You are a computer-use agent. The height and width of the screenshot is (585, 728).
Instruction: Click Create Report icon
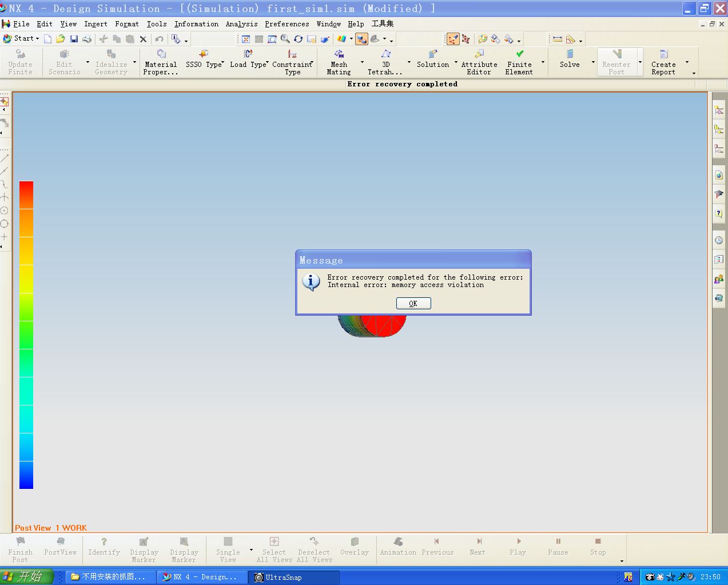pyautogui.click(x=663, y=62)
